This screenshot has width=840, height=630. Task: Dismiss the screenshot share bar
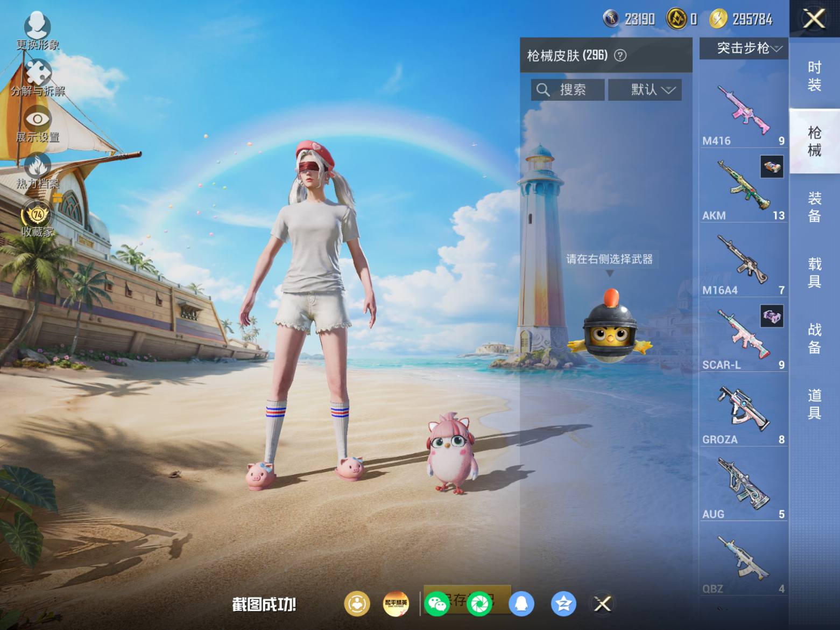(603, 604)
